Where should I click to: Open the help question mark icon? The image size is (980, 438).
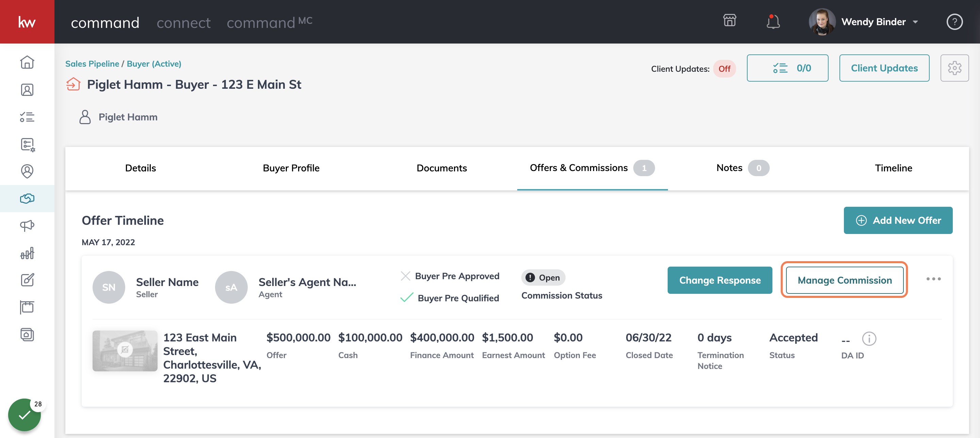coord(954,22)
